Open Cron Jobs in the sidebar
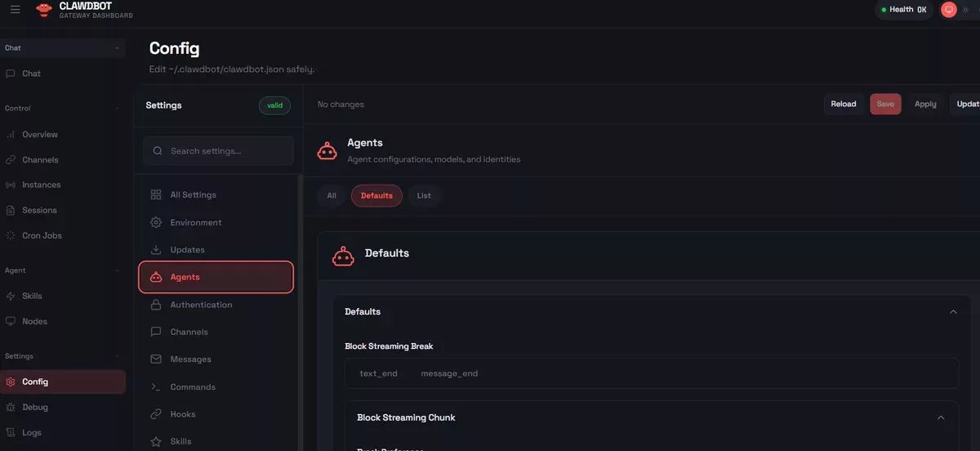The height and width of the screenshot is (451, 980). pos(63,235)
